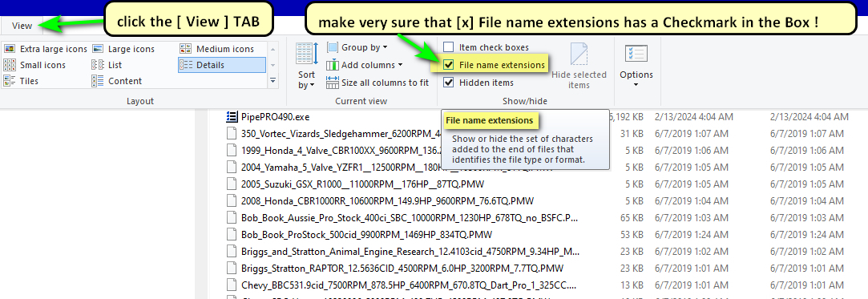The height and width of the screenshot is (299, 868).
Task: Click the PipePRO490.exe application icon
Action: point(232,117)
